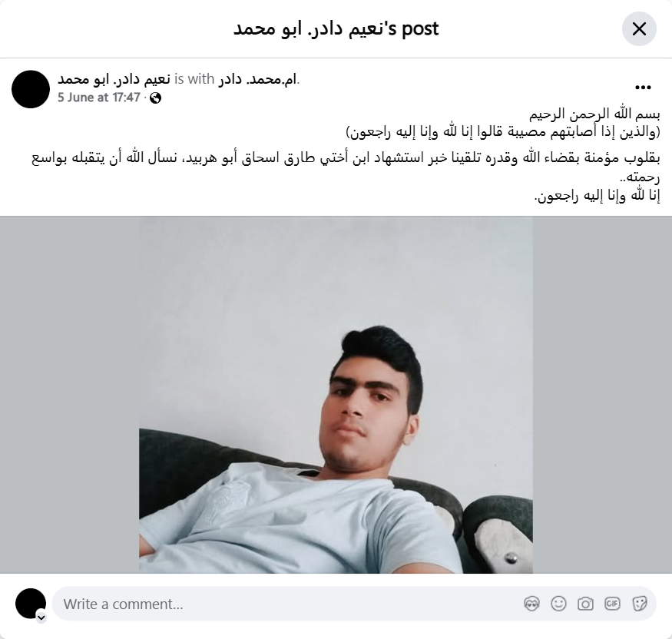The image size is (672, 639).
Task: Click your avatar beside the comment box
Action: [31, 604]
